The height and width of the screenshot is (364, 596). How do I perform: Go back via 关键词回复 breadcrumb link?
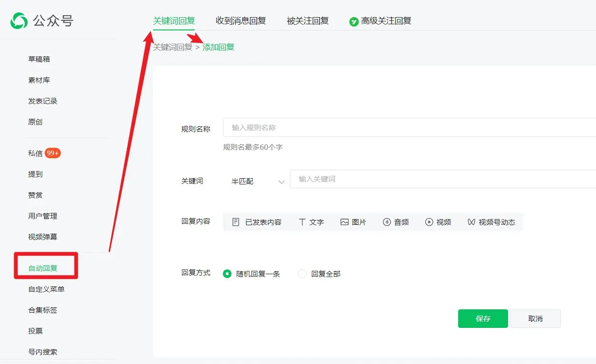click(172, 47)
